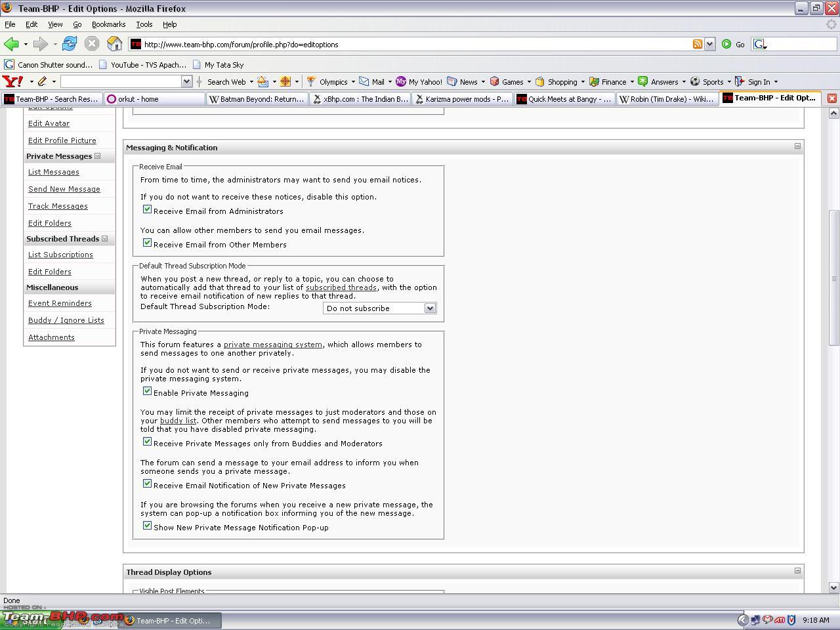Open the Edit Avatar link
The height and width of the screenshot is (630, 840).
pos(49,123)
